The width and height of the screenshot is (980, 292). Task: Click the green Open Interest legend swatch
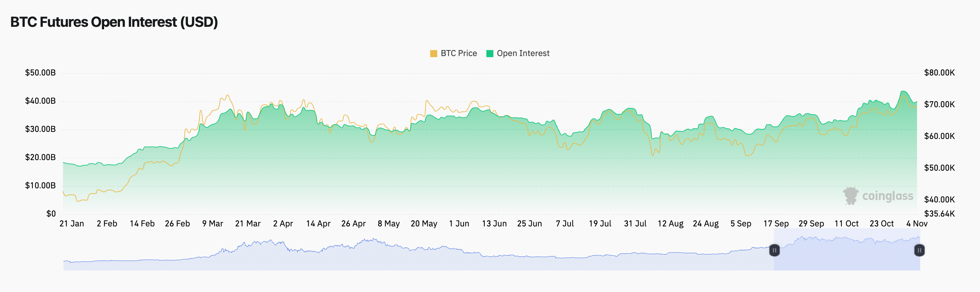click(x=490, y=54)
